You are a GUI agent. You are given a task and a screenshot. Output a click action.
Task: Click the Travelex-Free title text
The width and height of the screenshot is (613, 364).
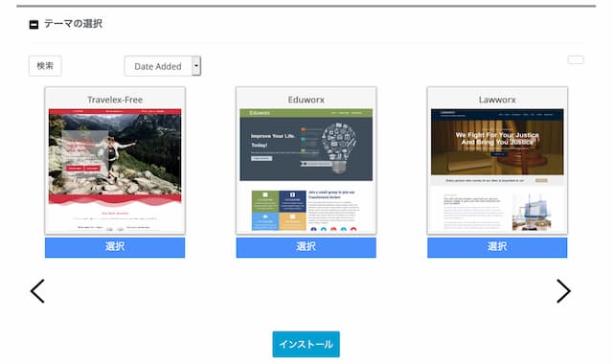[x=115, y=100]
